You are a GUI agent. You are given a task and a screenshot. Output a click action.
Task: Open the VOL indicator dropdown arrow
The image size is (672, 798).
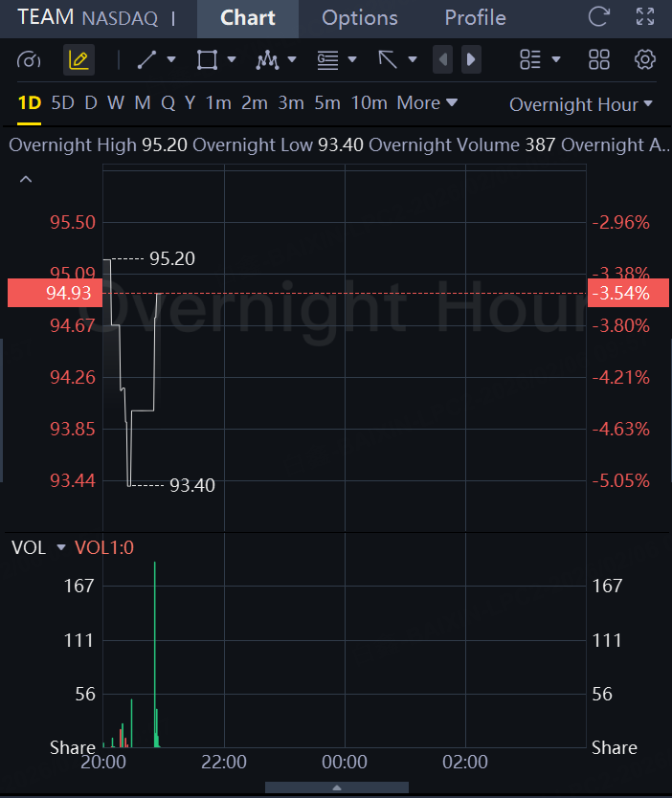click(61, 547)
